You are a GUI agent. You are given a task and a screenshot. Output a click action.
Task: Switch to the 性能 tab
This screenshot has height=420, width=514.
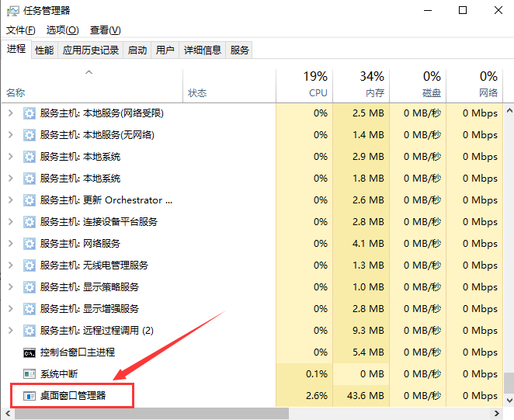coord(44,50)
